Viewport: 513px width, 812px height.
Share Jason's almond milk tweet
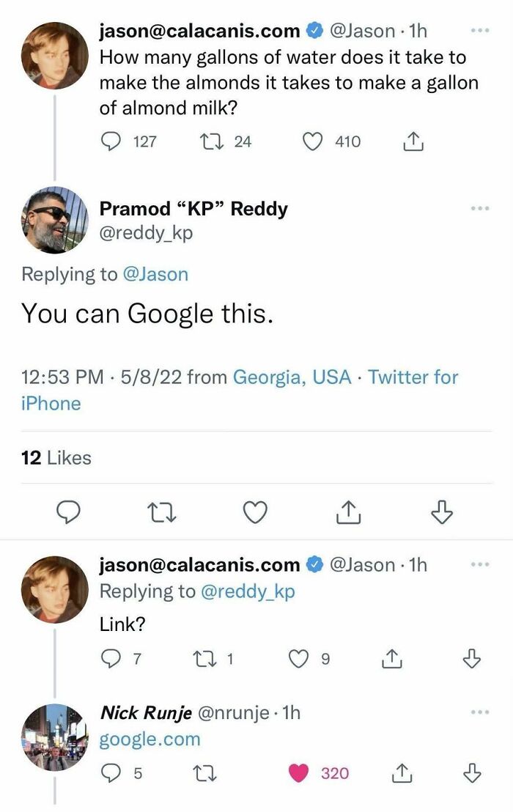(414, 141)
